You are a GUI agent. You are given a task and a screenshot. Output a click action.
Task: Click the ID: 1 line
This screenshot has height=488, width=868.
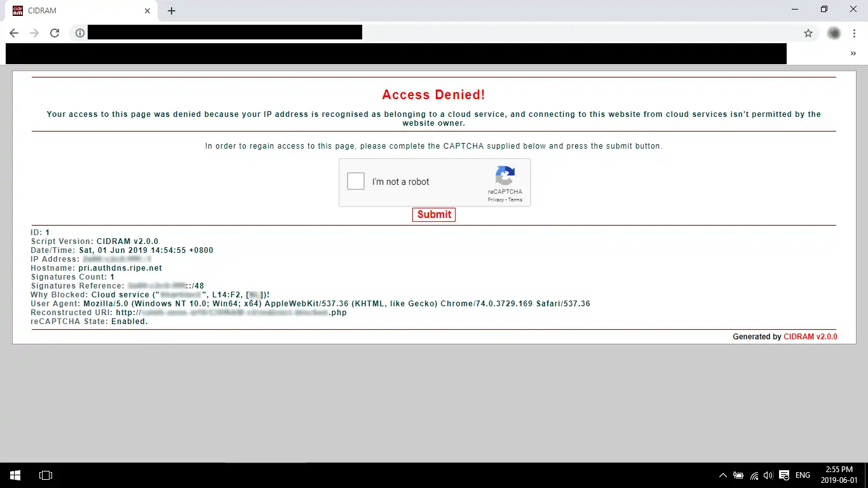click(40, 233)
